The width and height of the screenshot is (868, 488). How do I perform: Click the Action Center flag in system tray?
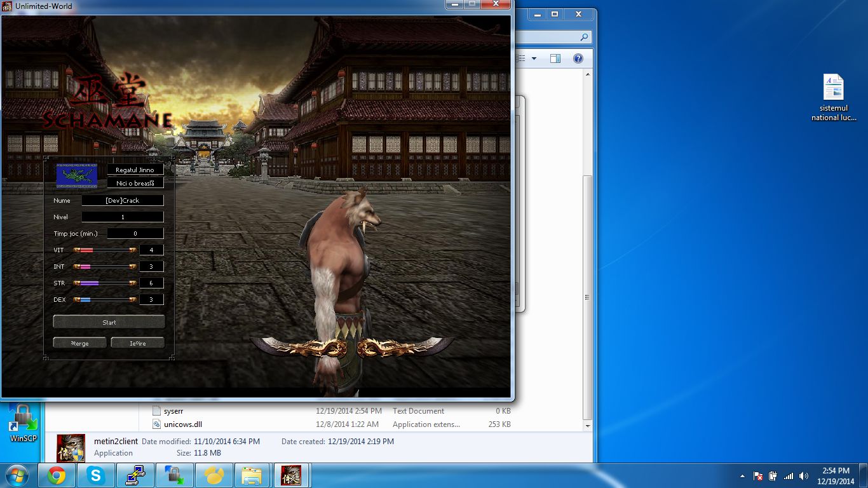[x=758, y=476]
